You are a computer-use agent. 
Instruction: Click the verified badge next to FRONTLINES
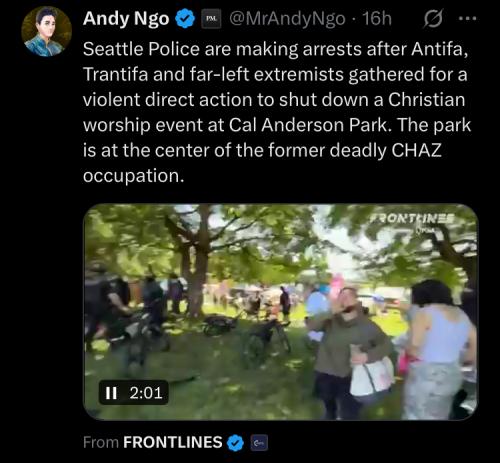(x=236, y=443)
